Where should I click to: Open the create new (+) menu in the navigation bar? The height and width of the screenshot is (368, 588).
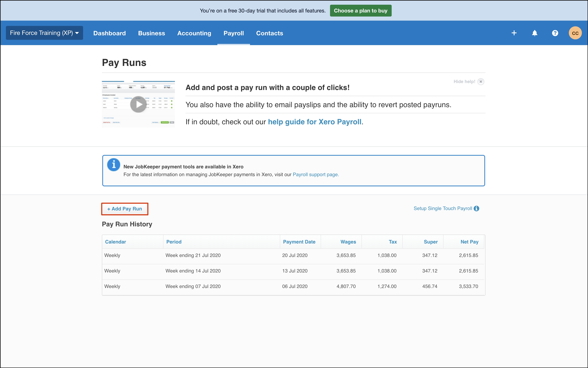tap(514, 33)
